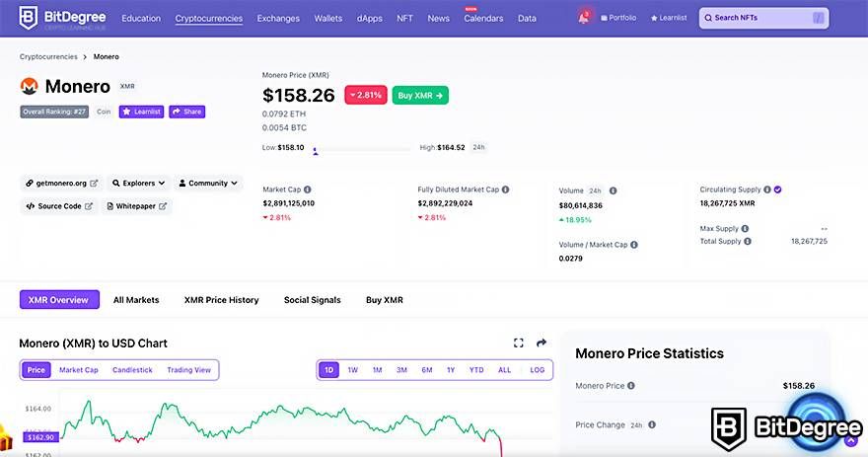Expand chart to fullscreen
868x457 pixels.
pyautogui.click(x=518, y=343)
